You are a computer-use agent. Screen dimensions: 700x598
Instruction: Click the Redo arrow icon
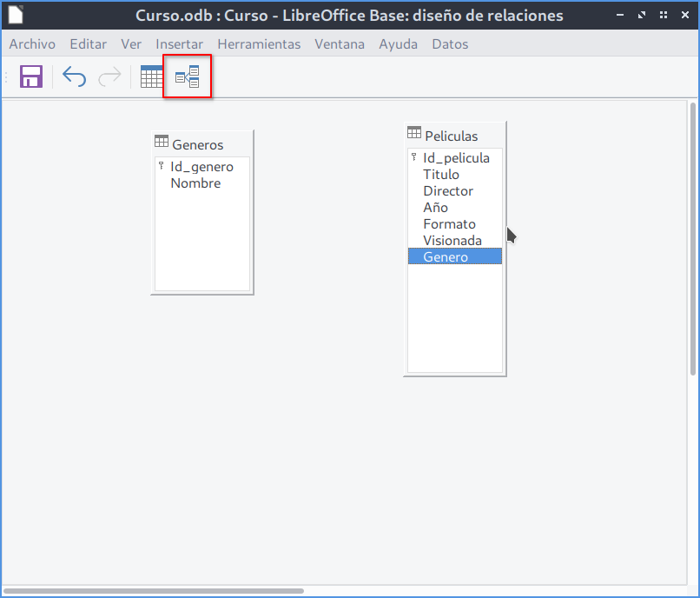[x=109, y=76]
